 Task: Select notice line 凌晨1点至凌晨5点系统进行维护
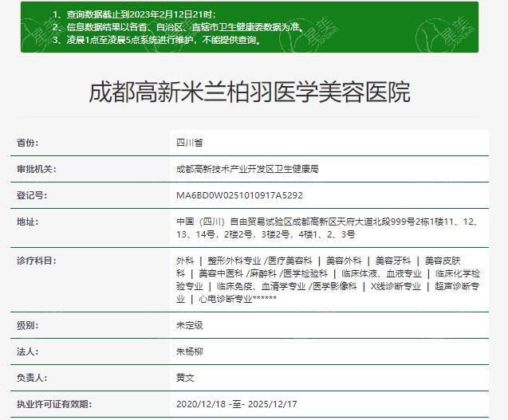(x=157, y=40)
